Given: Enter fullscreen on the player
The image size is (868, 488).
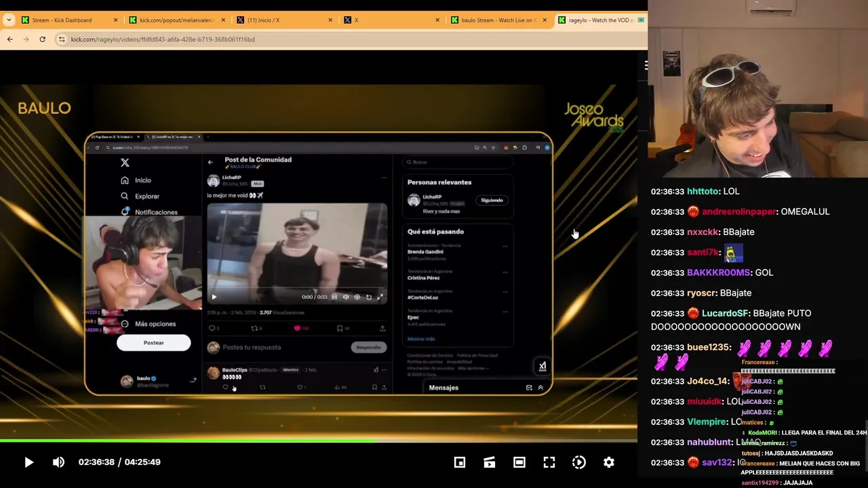Looking at the screenshot, I should click(x=549, y=462).
